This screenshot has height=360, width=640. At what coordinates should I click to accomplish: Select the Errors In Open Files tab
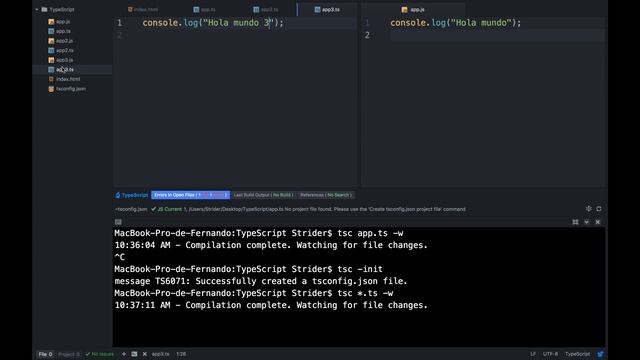[x=190, y=195]
